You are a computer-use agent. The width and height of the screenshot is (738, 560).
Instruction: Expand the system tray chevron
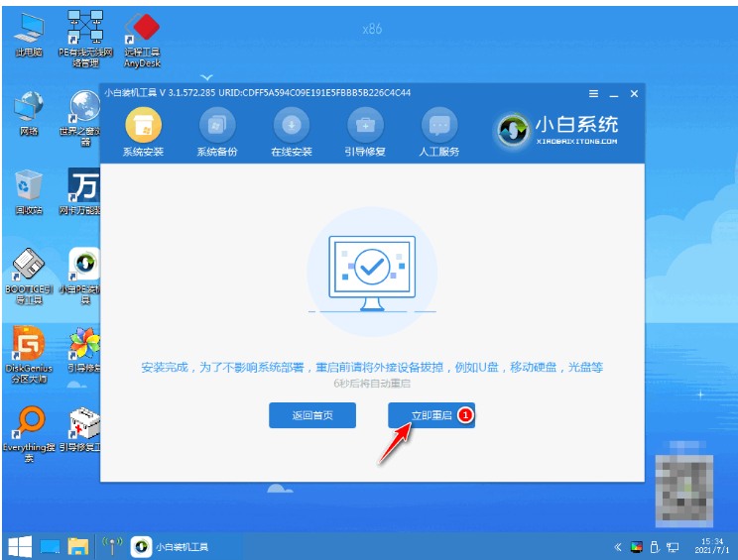(x=618, y=547)
